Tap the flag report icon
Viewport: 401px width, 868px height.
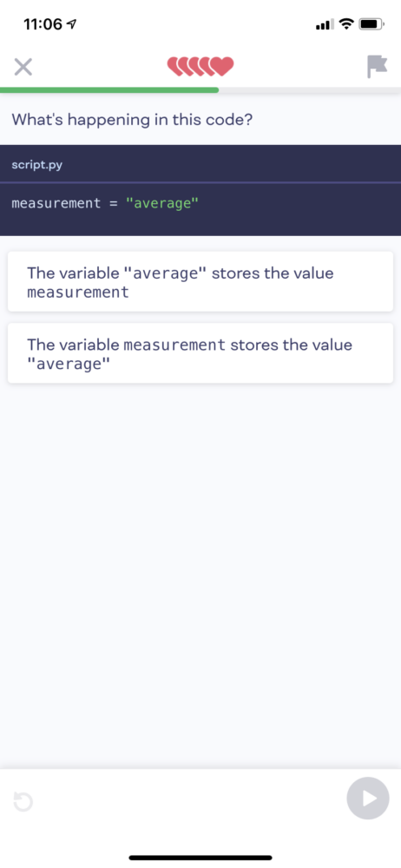(x=378, y=67)
